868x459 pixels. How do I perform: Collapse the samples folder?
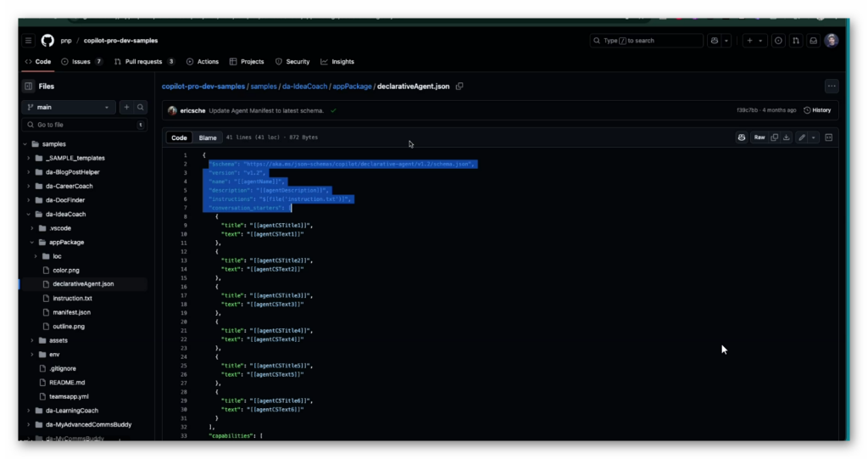pyautogui.click(x=25, y=144)
